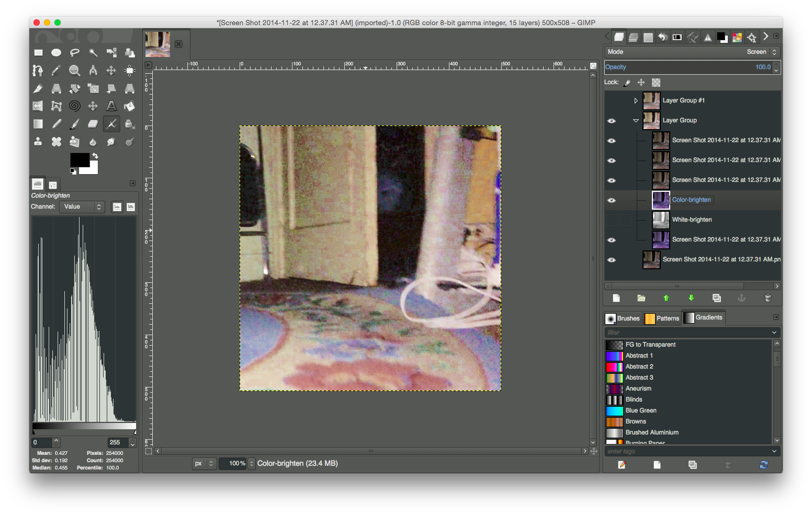
Task: Hide the Color-brighten layer
Action: (612, 200)
